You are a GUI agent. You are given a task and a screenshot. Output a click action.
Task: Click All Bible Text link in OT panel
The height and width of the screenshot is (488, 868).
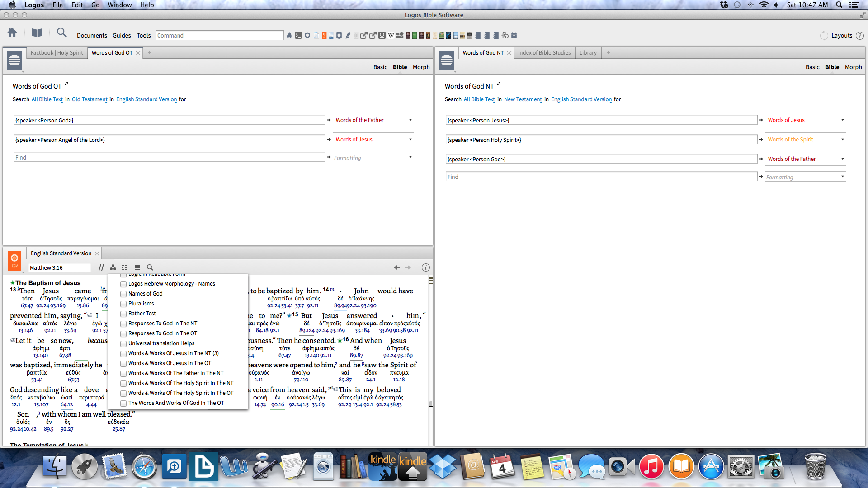[47, 99]
